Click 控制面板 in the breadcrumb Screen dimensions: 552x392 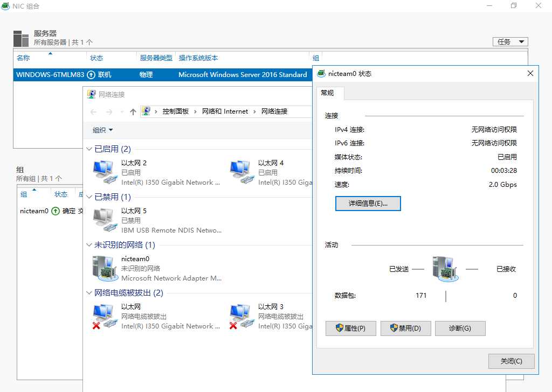[x=175, y=111]
